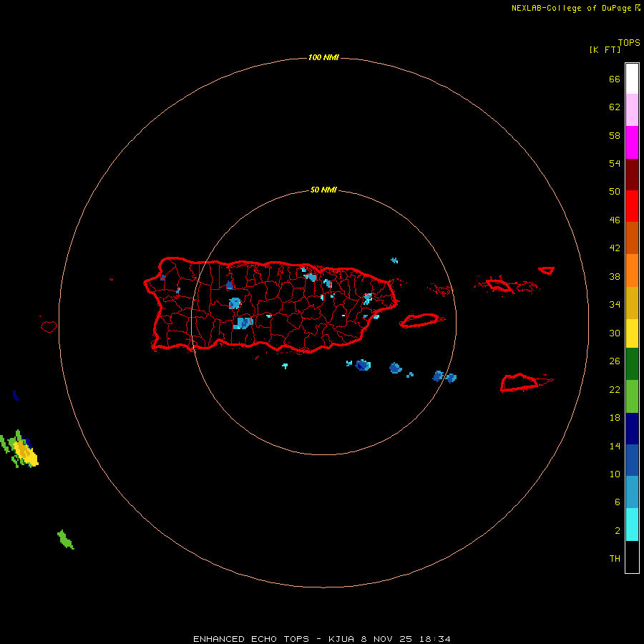
Task: Select the dark green swatch between 26 and 30
Action: (x=632, y=364)
